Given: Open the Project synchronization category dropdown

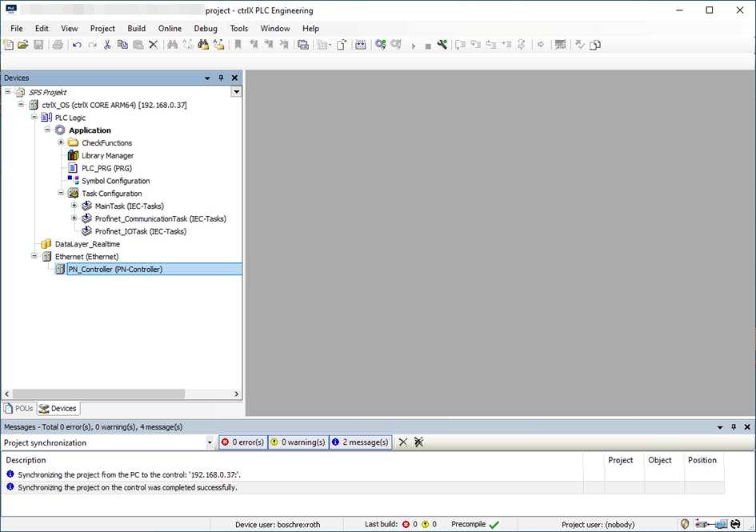Looking at the screenshot, I should click(x=210, y=442).
